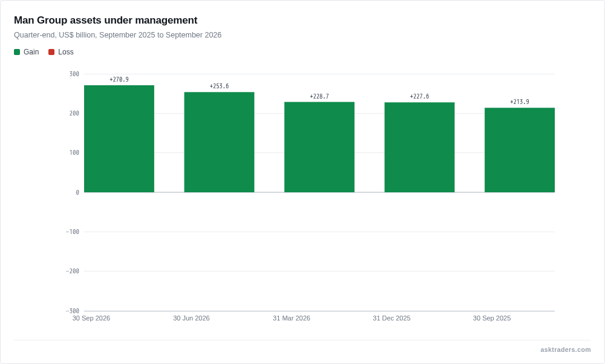Click the red Loss legend swatch

[51, 52]
